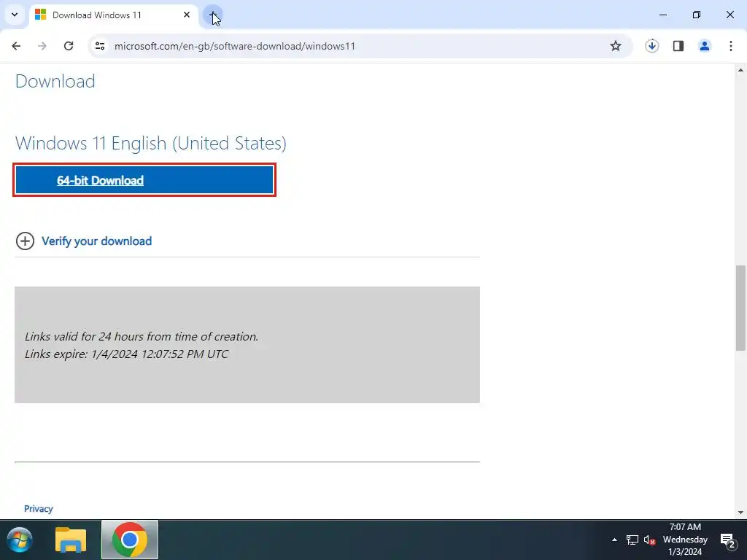Bookmark this page with the star icon
The width and height of the screenshot is (747, 560).
[616, 46]
